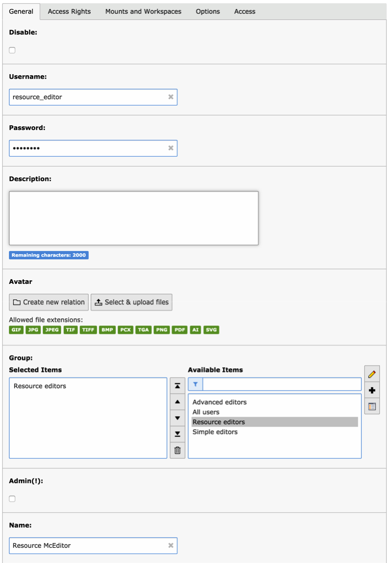This screenshot has width=392, height=563.
Task: Click the JPEG file extension badge
Action: point(52,330)
